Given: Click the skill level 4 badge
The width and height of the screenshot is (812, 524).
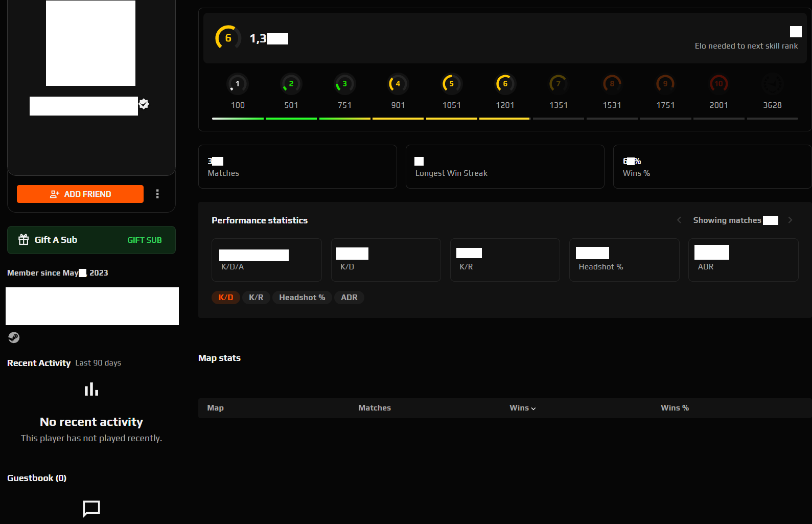Looking at the screenshot, I should point(398,84).
